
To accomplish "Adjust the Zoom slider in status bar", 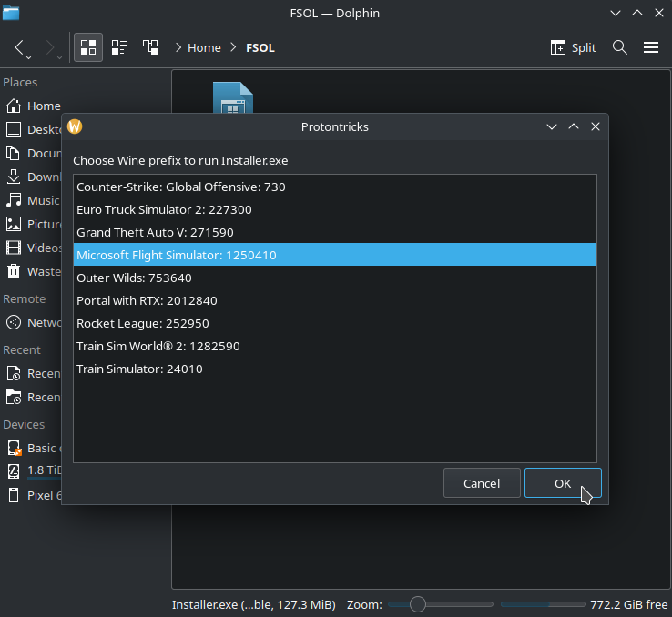I will pos(418,604).
